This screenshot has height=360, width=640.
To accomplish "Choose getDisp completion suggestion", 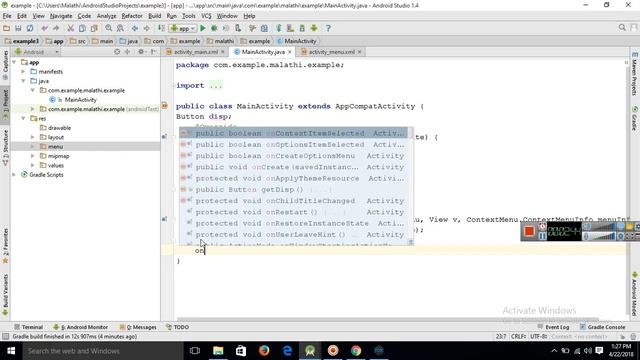I will tap(293, 190).
